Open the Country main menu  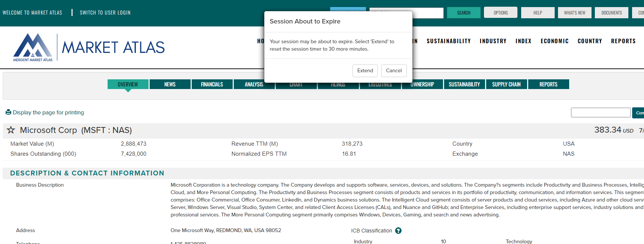[x=590, y=41]
